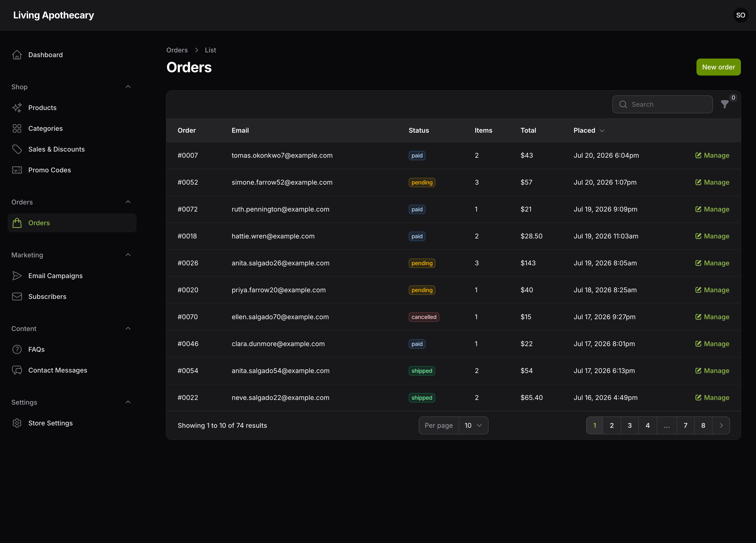Screen dimensions: 756x543
Task: Collapse the Orders sidebar group
Action: pos(128,202)
